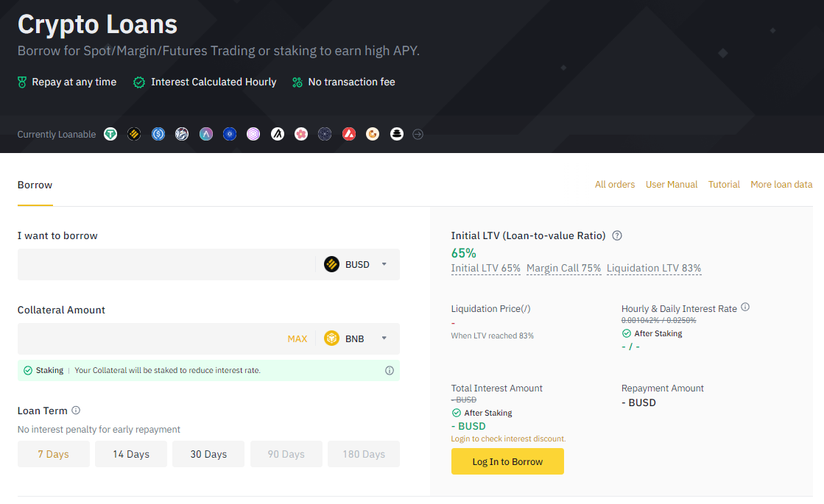
Task: Click the When LTV reached 83% text
Action: click(492, 336)
